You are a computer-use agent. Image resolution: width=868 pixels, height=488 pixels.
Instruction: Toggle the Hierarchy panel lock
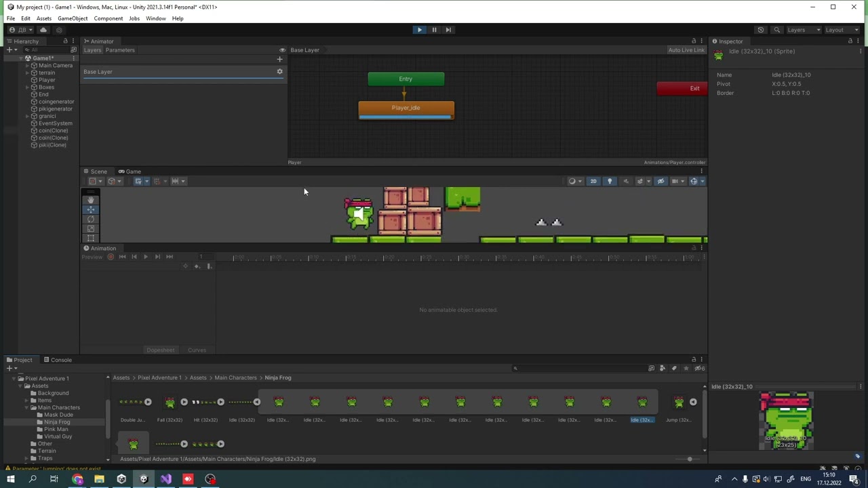66,41
